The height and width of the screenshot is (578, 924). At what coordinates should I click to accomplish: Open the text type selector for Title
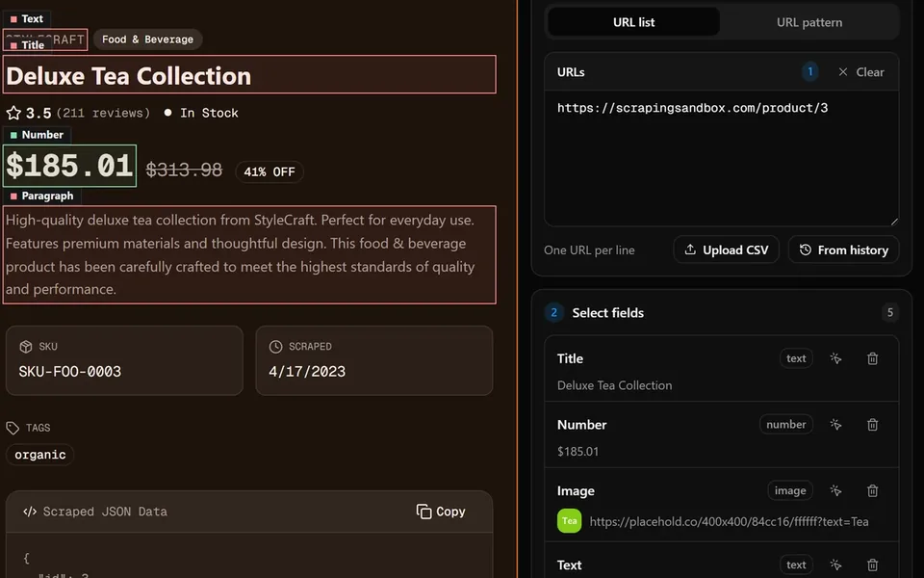[796, 358]
